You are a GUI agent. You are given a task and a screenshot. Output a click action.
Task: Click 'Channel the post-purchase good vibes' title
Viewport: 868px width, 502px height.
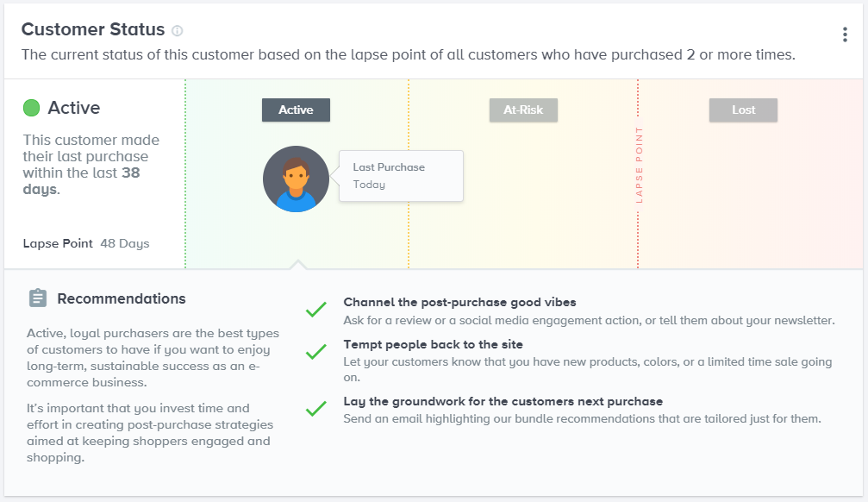[459, 302]
